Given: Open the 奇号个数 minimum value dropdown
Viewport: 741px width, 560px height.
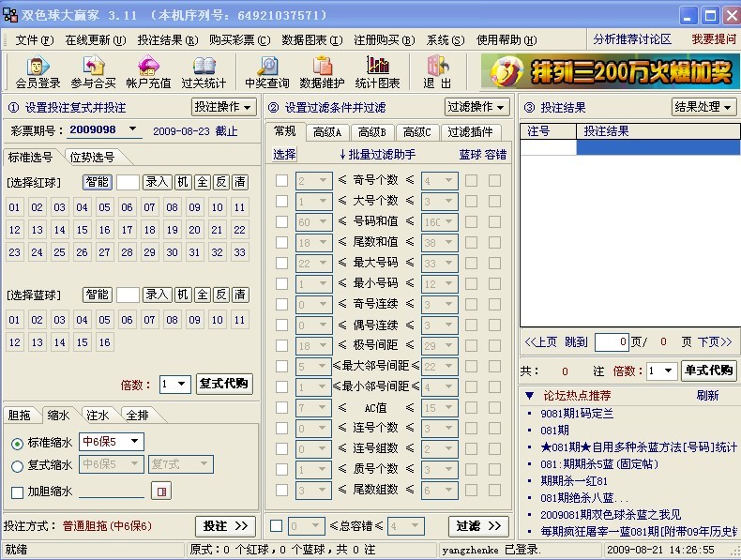Looking at the screenshot, I should pos(324,180).
